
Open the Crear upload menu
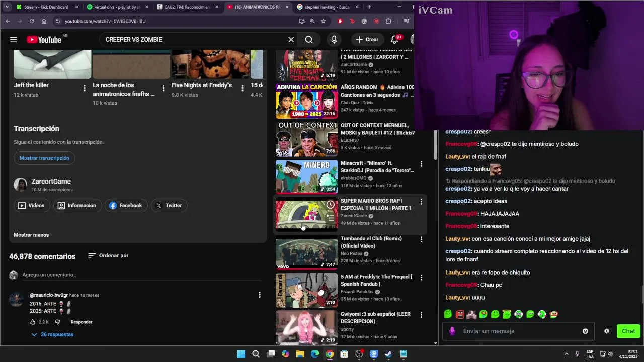click(x=367, y=40)
